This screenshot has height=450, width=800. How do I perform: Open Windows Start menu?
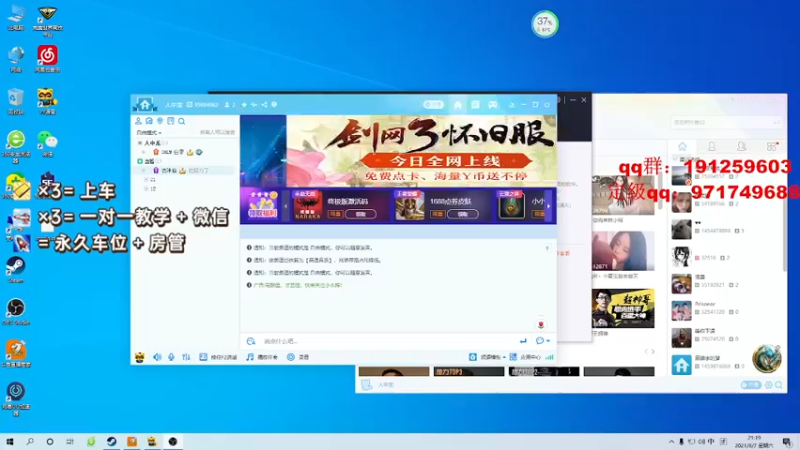tap(9, 442)
